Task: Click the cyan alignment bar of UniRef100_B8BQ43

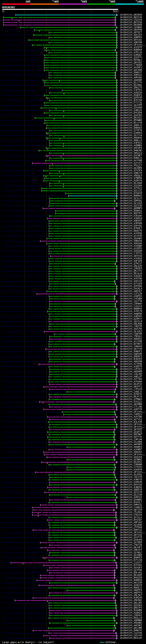Action: pyautogui.click(x=93, y=196)
